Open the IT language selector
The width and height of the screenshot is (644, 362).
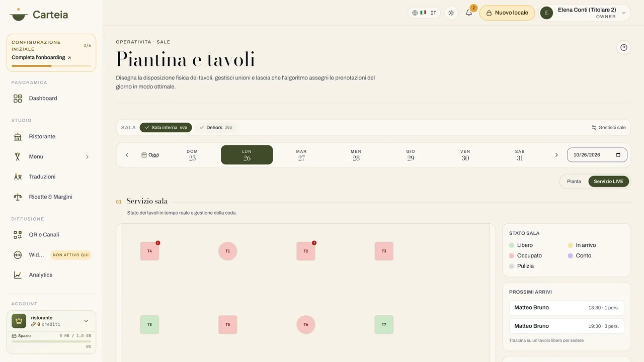tap(424, 13)
